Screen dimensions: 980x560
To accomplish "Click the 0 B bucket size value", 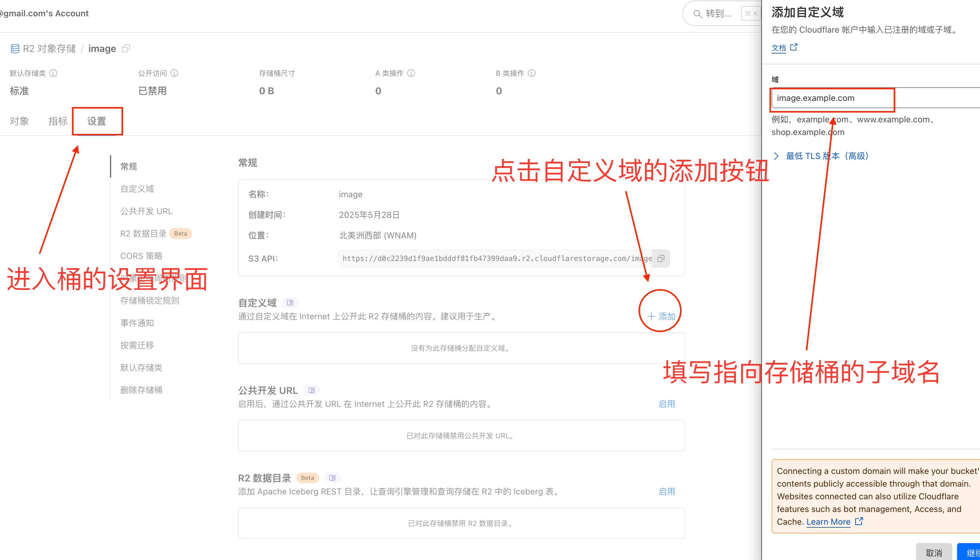I will (266, 91).
